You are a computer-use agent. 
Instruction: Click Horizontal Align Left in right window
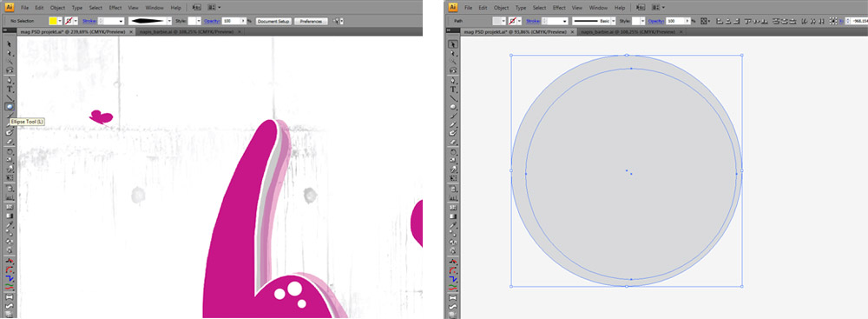coord(720,21)
